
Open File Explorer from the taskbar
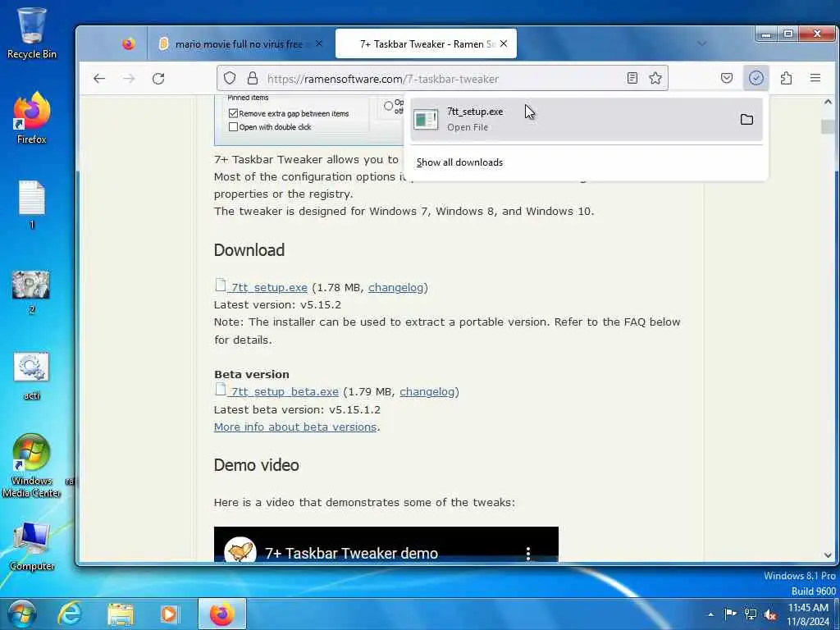pos(121,614)
